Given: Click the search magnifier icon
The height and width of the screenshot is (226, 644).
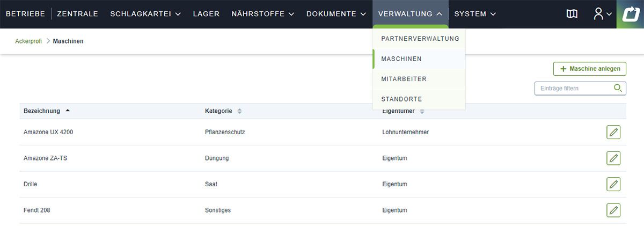Looking at the screenshot, I should [x=618, y=88].
